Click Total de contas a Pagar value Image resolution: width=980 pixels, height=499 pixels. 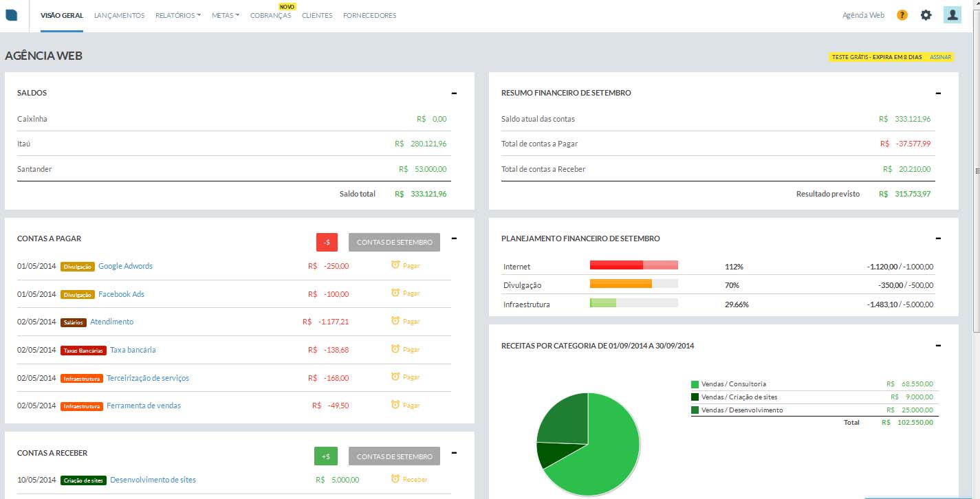[906, 144]
